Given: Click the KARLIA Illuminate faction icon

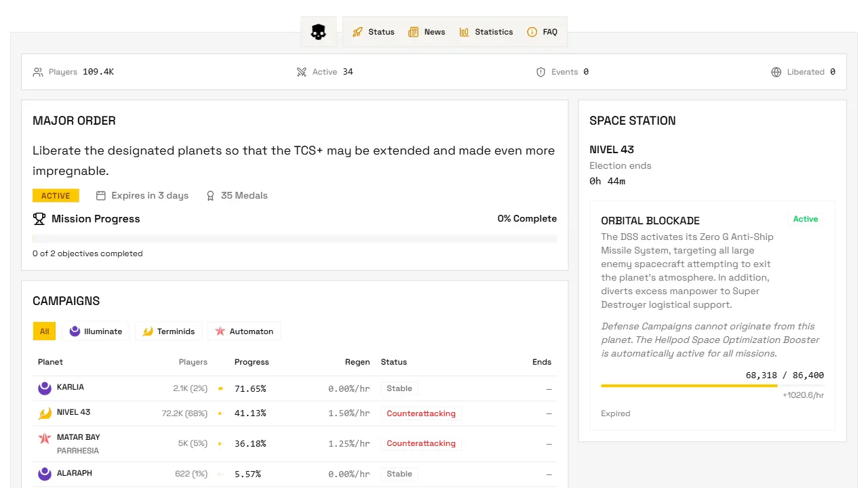Looking at the screenshot, I should click(x=45, y=388).
